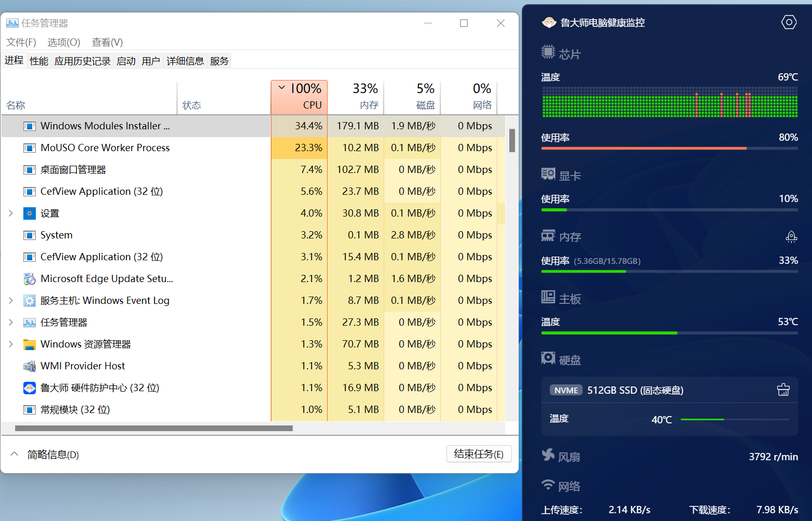Click the Windows Modules Installer process icon

pyautogui.click(x=30, y=126)
